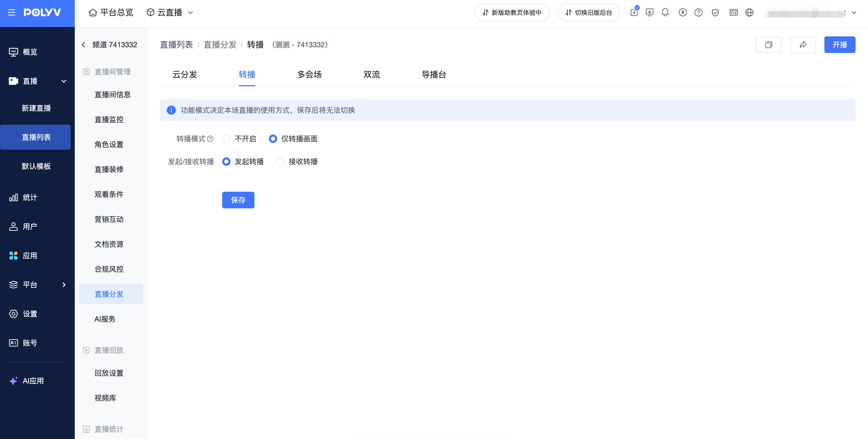
Task: Click the 保存 button
Action: tap(238, 200)
